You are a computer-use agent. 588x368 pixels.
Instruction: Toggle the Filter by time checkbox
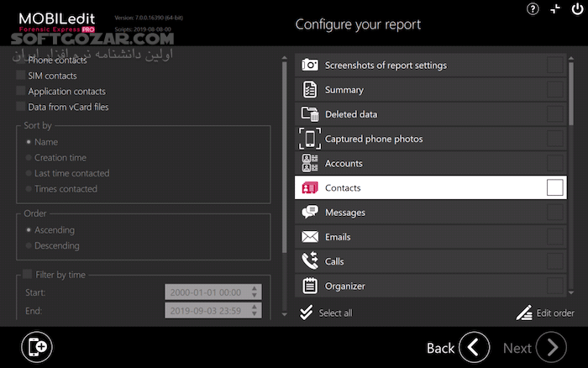(x=28, y=275)
